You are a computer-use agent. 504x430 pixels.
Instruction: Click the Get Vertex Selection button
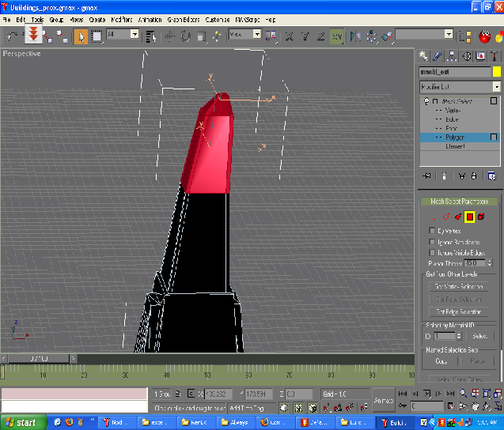tap(458, 286)
